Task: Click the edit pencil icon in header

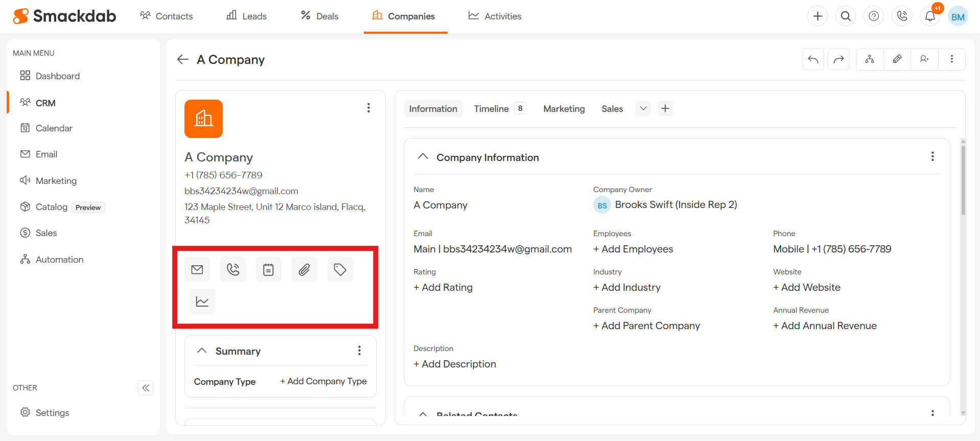Action: tap(897, 59)
